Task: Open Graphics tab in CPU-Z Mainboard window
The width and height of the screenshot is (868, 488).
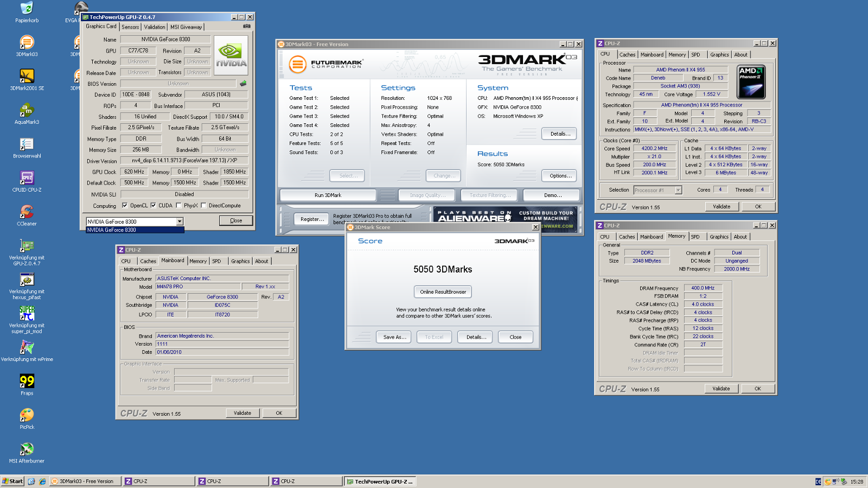Action: tap(240, 261)
